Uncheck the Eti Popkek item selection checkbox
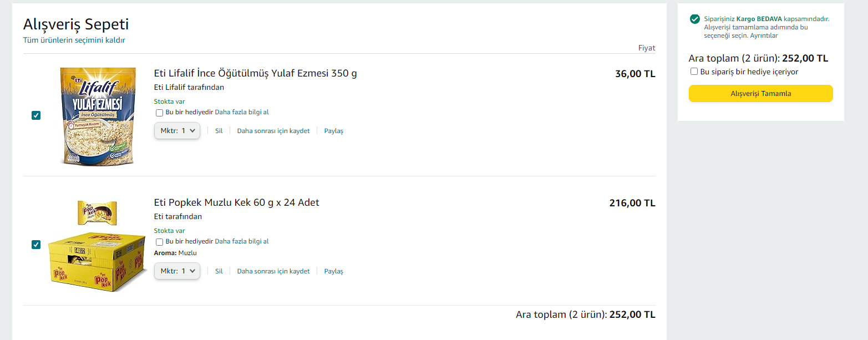 pos(36,245)
